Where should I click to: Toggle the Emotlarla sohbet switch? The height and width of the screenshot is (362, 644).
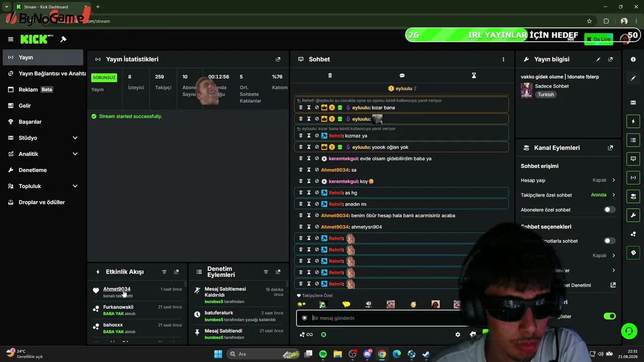tap(609, 241)
